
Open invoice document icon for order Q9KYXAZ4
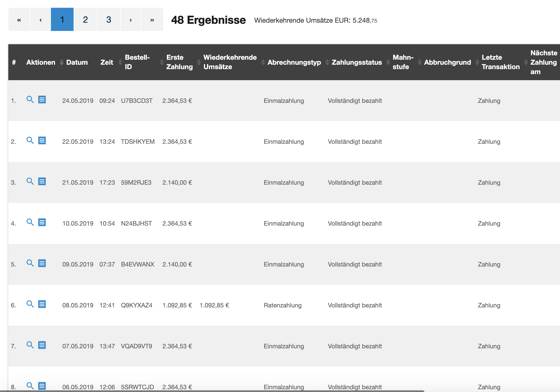point(42,304)
